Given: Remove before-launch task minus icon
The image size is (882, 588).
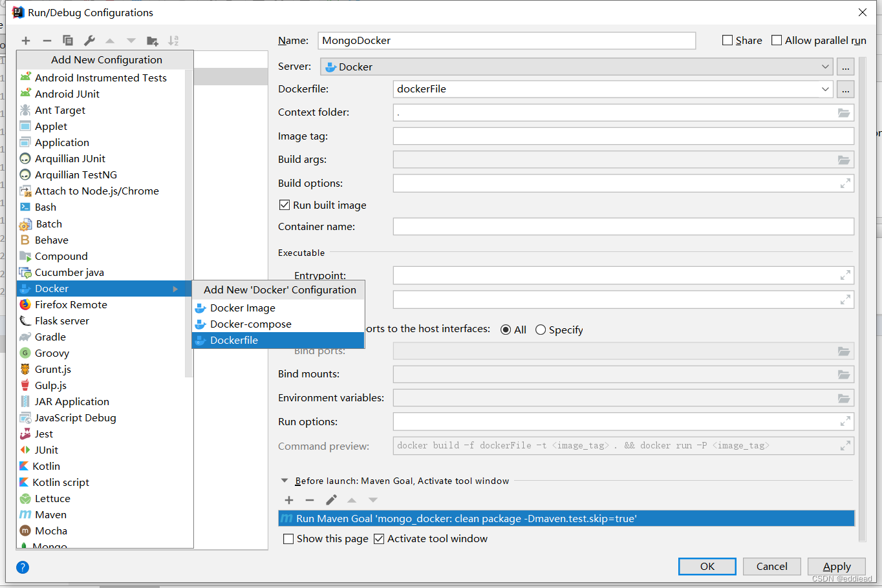Looking at the screenshot, I should [310, 500].
